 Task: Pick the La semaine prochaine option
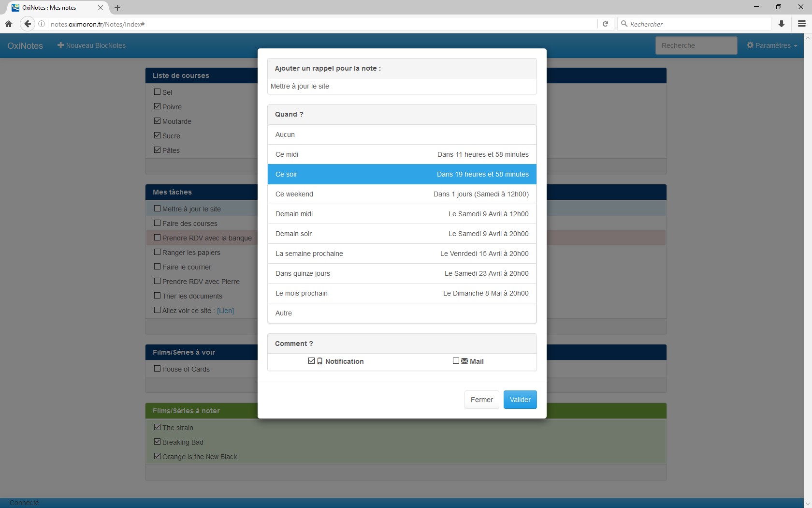pyautogui.click(x=402, y=254)
